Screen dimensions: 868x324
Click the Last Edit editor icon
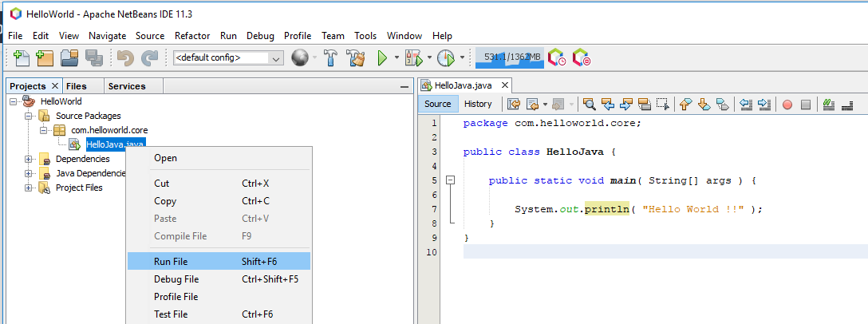[514, 104]
